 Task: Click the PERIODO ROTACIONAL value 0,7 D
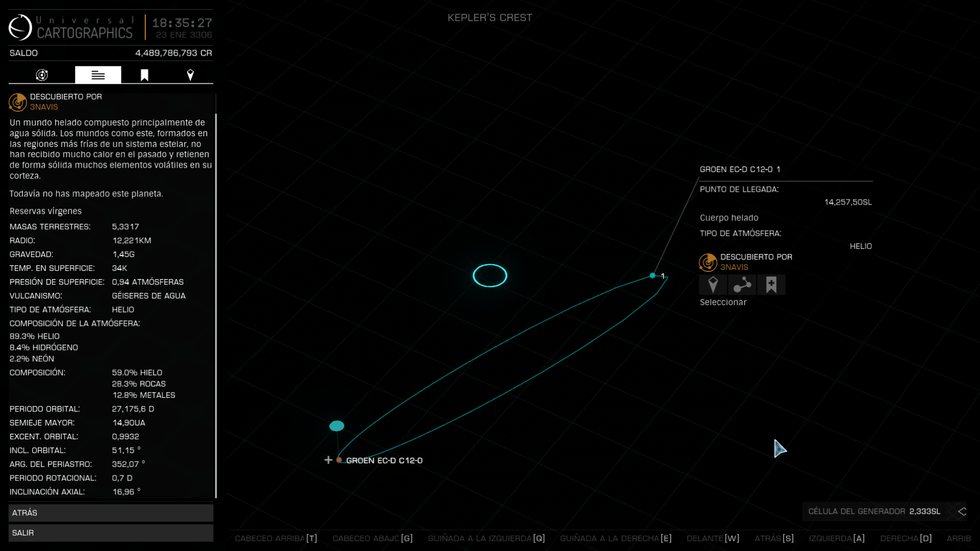122,478
